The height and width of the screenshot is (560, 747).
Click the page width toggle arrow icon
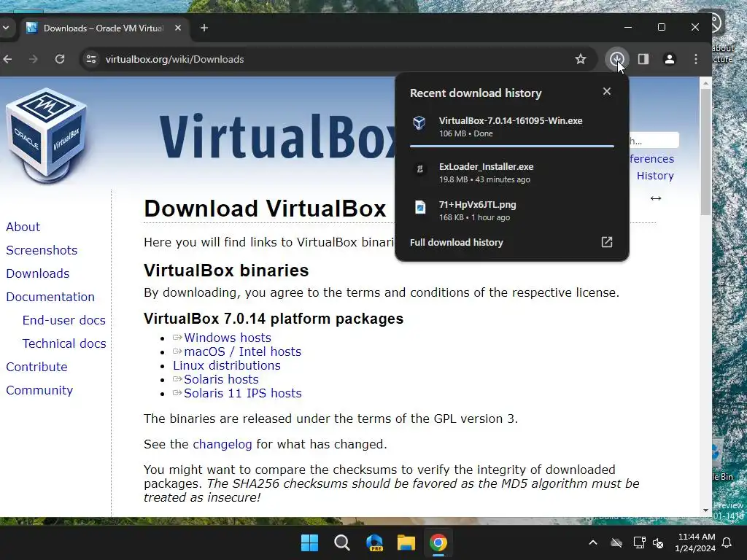tap(656, 198)
